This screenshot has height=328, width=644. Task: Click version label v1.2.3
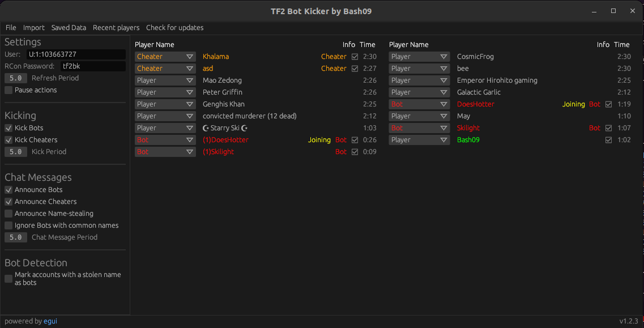[629, 321]
